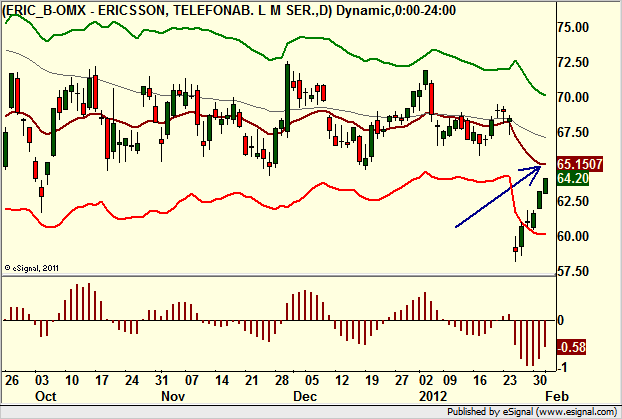Click the Nov month label
Screen dimensions: 622x419
point(173,396)
